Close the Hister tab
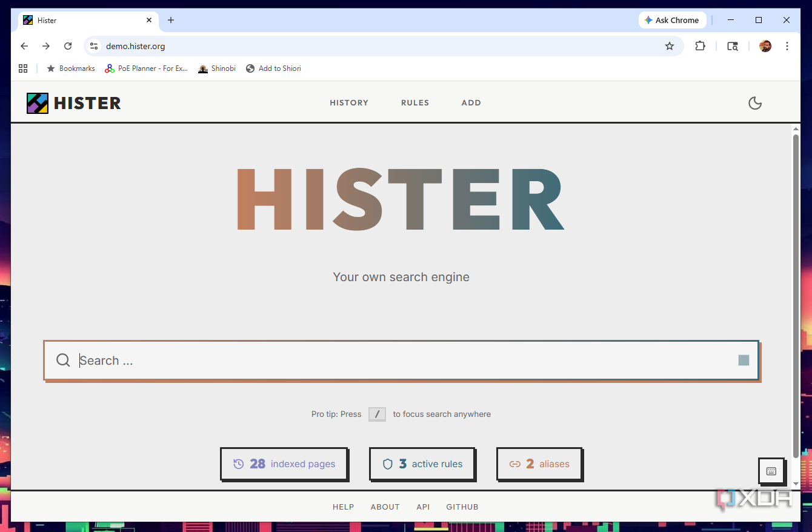The image size is (812, 532). click(149, 20)
